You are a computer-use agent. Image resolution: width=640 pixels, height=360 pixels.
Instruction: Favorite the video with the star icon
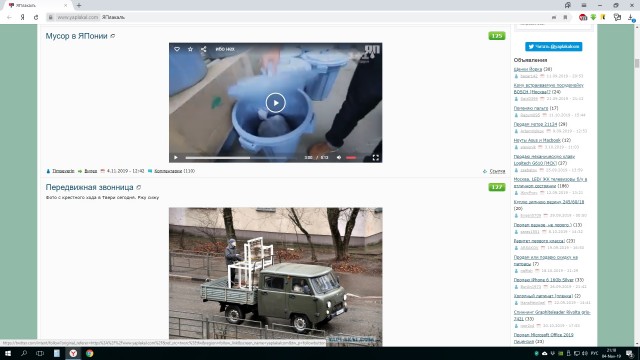(190, 49)
